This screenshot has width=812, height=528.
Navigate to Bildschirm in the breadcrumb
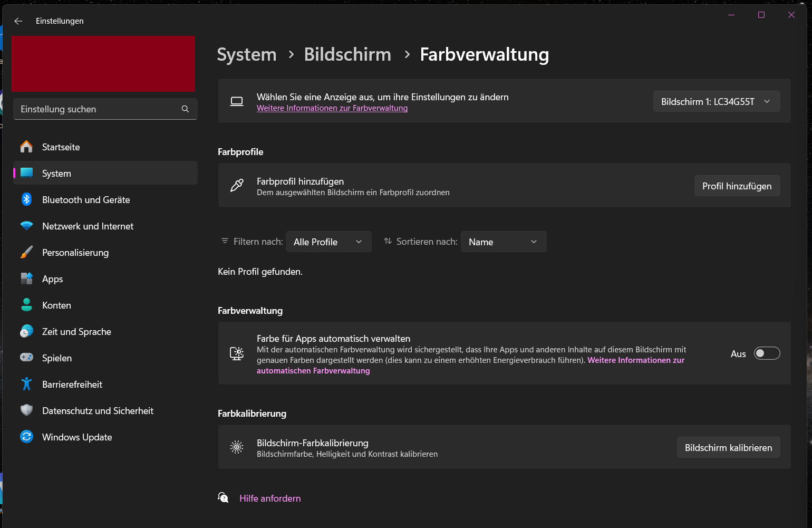click(347, 54)
